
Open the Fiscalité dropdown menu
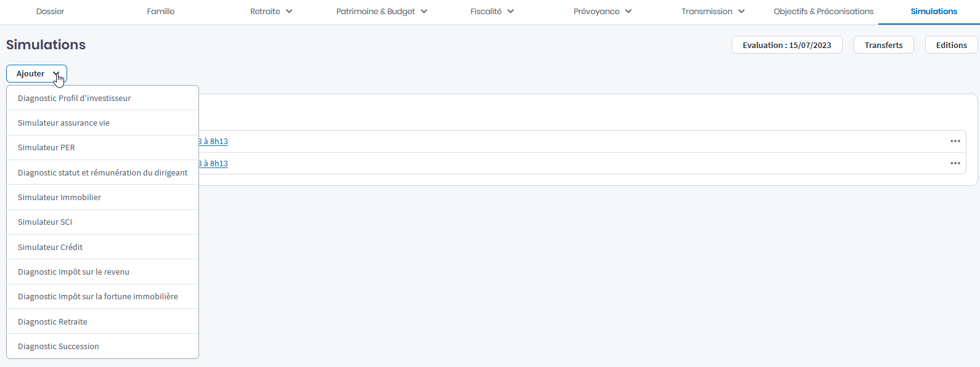492,12
